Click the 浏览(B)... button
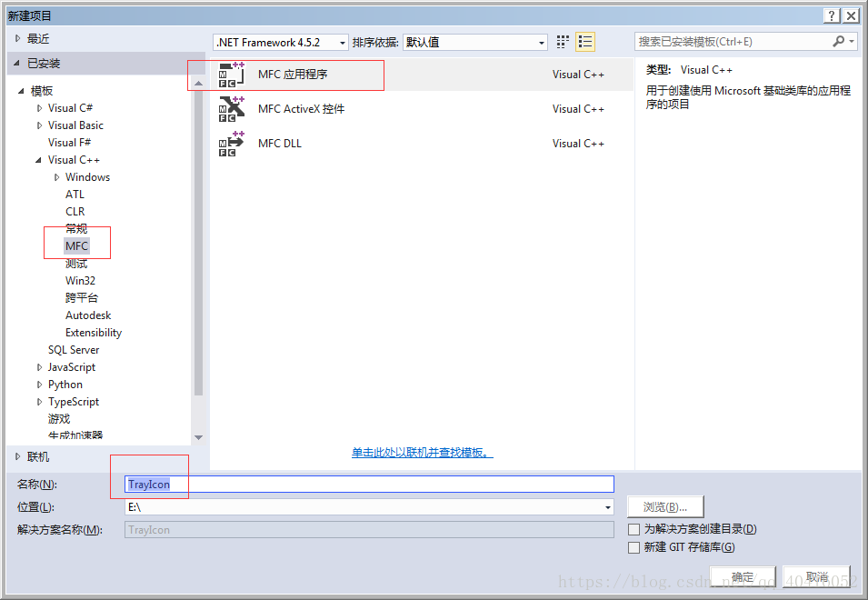This screenshot has height=600, width=868. (x=665, y=506)
